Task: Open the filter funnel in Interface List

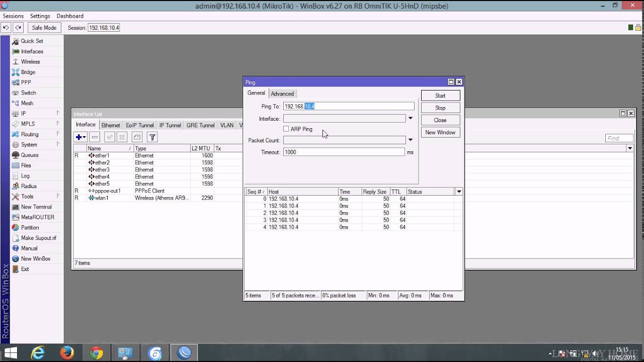Action: point(152,137)
